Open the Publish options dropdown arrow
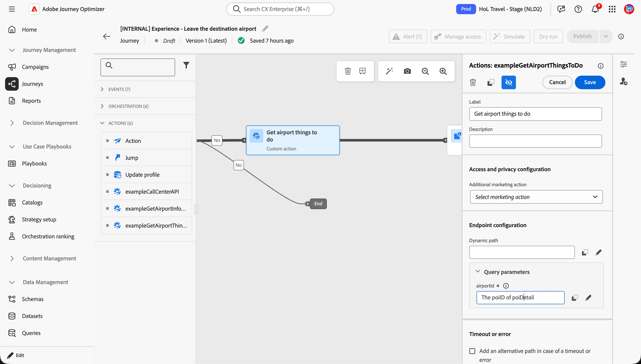Image resolution: width=641 pixels, height=364 pixels. pyautogui.click(x=605, y=36)
